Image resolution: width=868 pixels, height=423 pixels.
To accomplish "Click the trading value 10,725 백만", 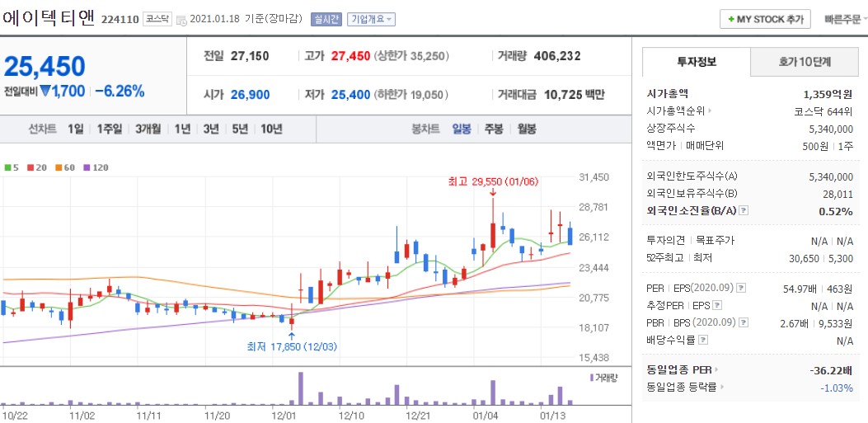I will (x=574, y=95).
